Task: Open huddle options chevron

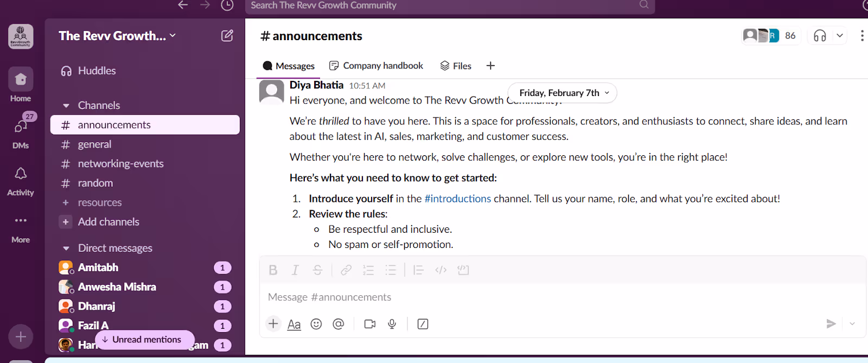Action: 840,36
